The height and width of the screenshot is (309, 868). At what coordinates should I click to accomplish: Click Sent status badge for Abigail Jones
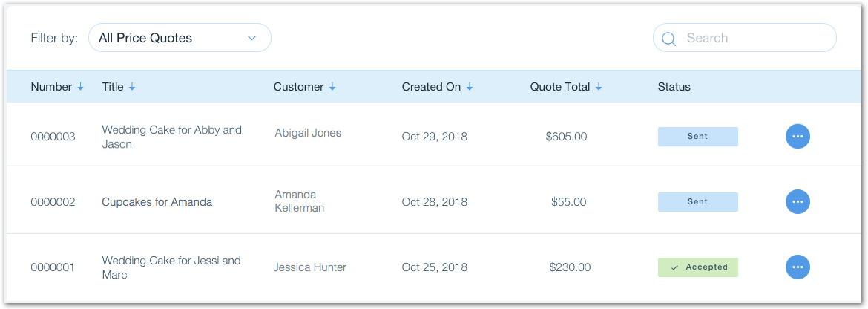[697, 137]
